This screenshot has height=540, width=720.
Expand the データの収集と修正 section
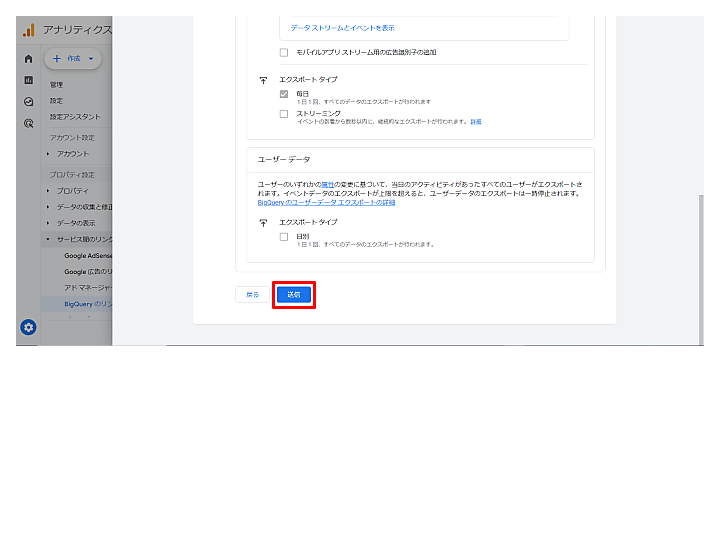click(78, 207)
